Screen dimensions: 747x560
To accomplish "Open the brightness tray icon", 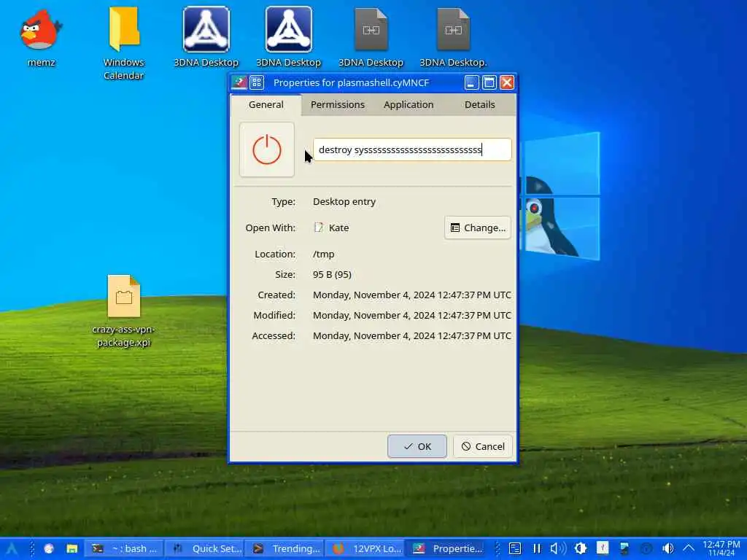I will coord(580,548).
